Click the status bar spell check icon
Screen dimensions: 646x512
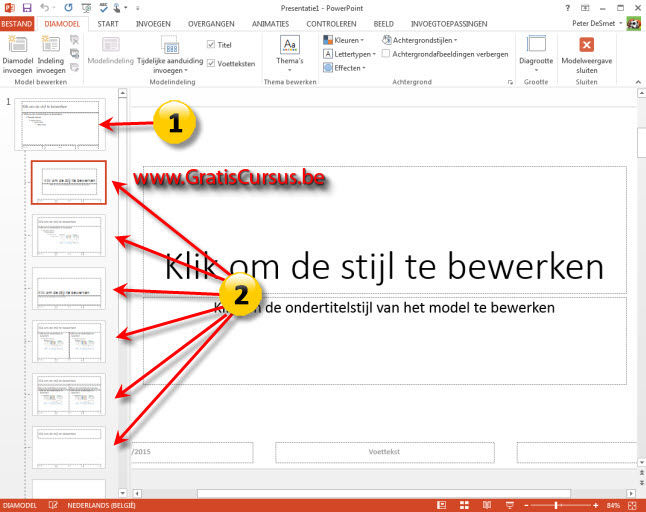pyautogui.click(x=53, y=505)
